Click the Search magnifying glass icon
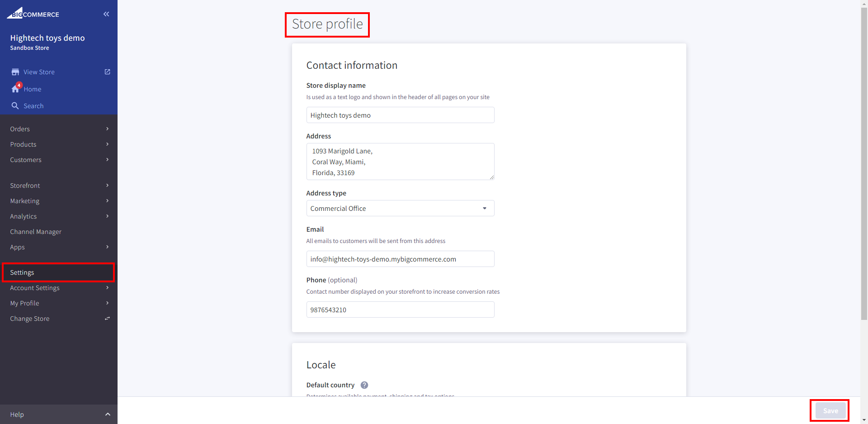The width and height of the screenshot is (868, 424). pyautogui.click(x=15, y=106)
